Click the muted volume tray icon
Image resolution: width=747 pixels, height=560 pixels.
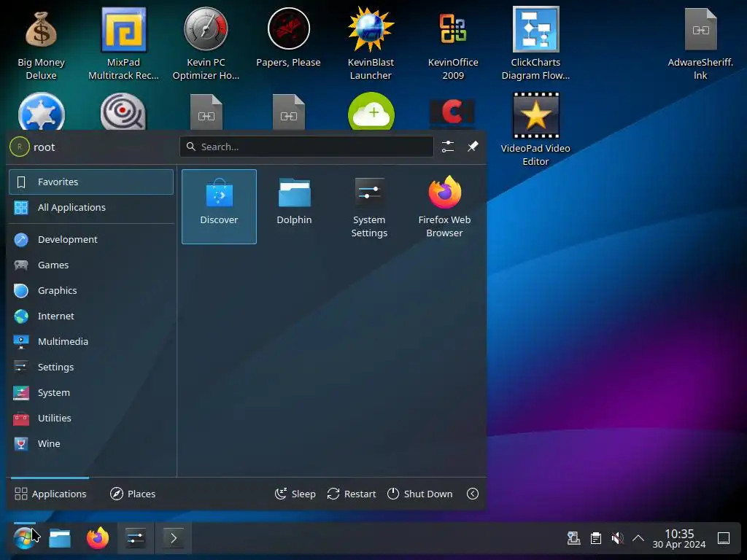click(x=617, y=539)
